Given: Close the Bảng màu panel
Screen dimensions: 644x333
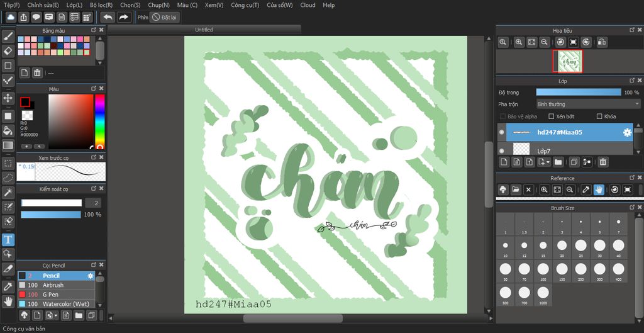Looking at the screenshot, I should [101, 30].
